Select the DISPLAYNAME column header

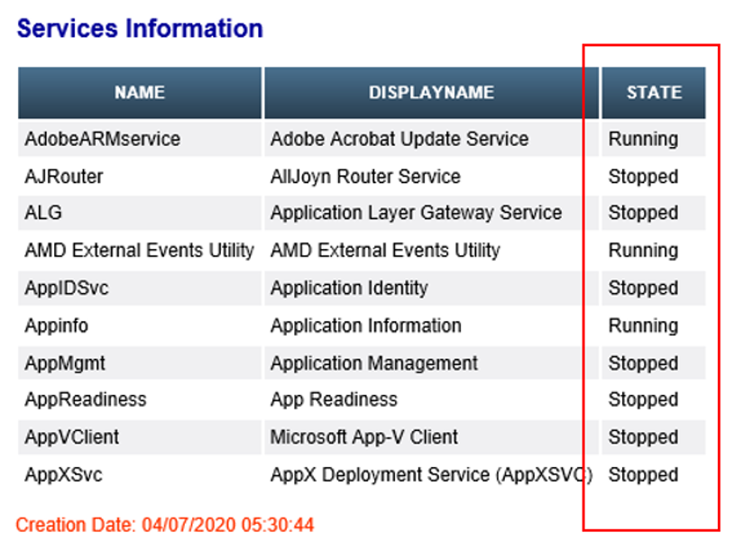431,93
